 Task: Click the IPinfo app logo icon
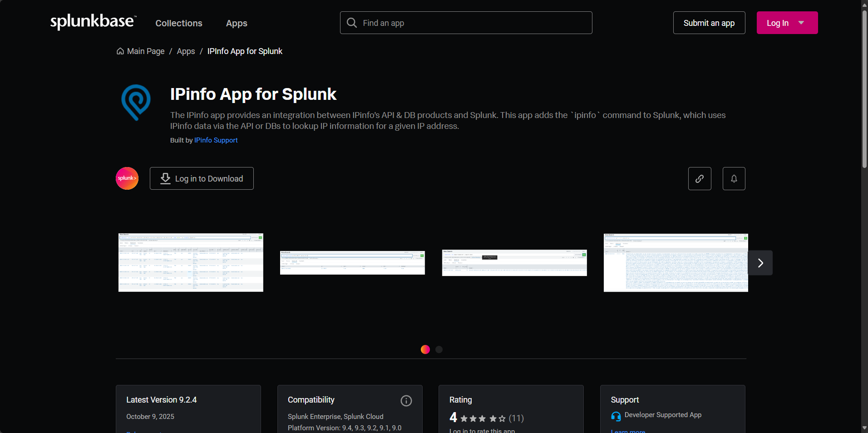pos(135,103)
